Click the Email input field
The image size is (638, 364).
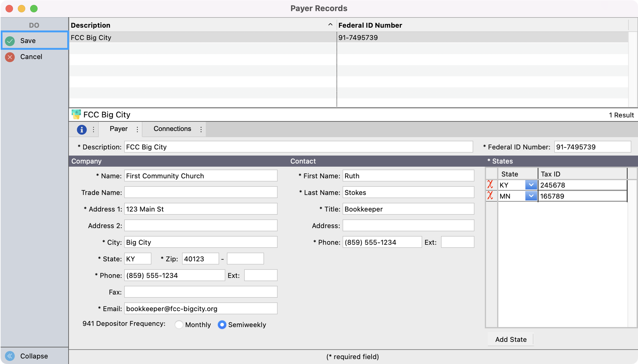click(201, 309)
